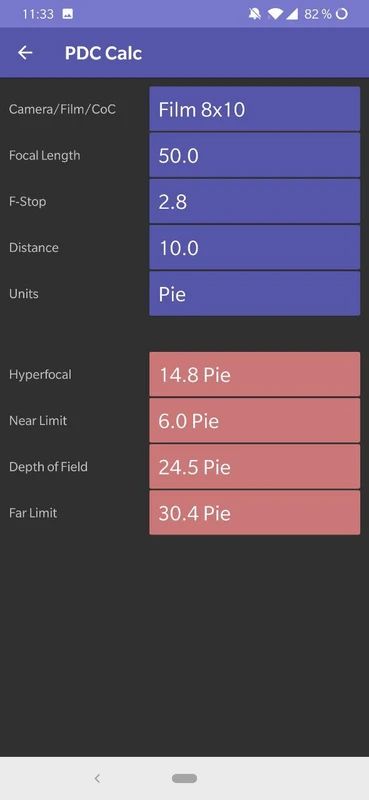Tap the Near Limit result 6.0 Pie
This screenshot has width=369, height=800.
point(255,420)
